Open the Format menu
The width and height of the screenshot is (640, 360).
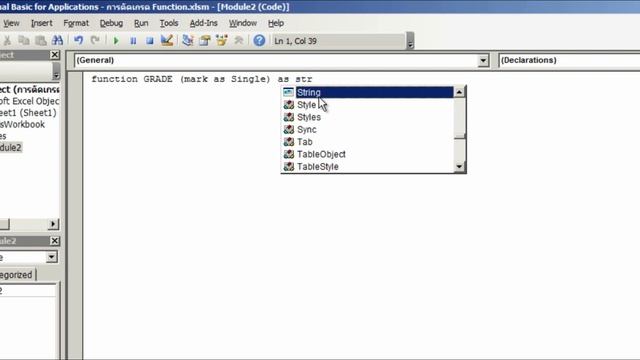point(76,23)
